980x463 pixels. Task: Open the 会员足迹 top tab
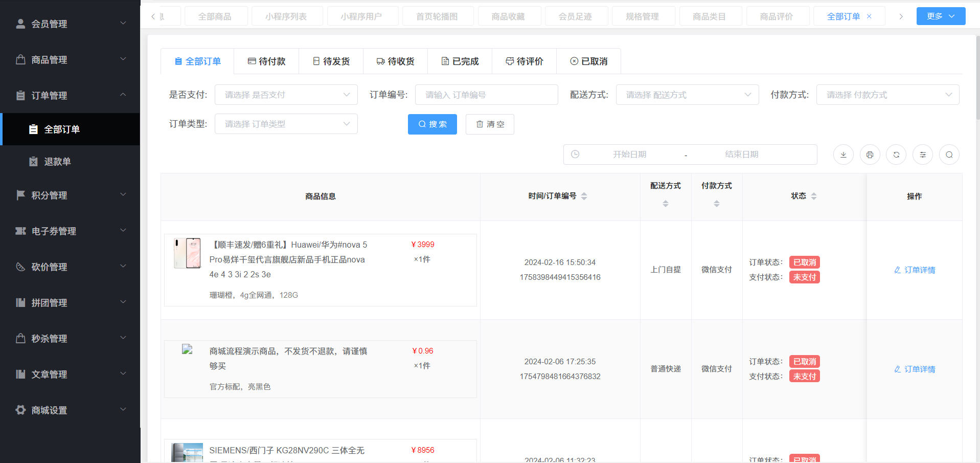pyautogui.click(x=576, y=16)
